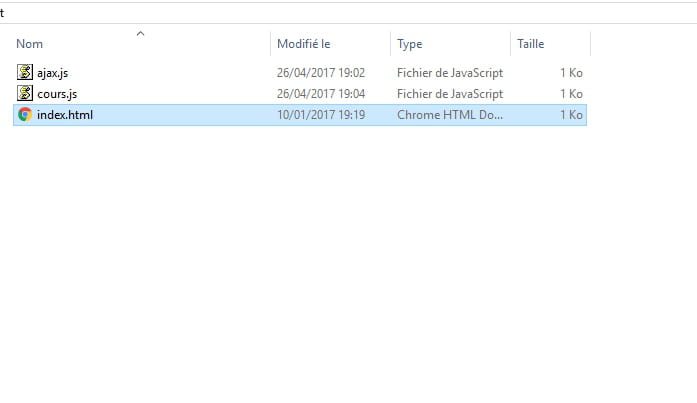
Task: Click the sort direction arrow above Nom
Action: click(x=140, y=33)
